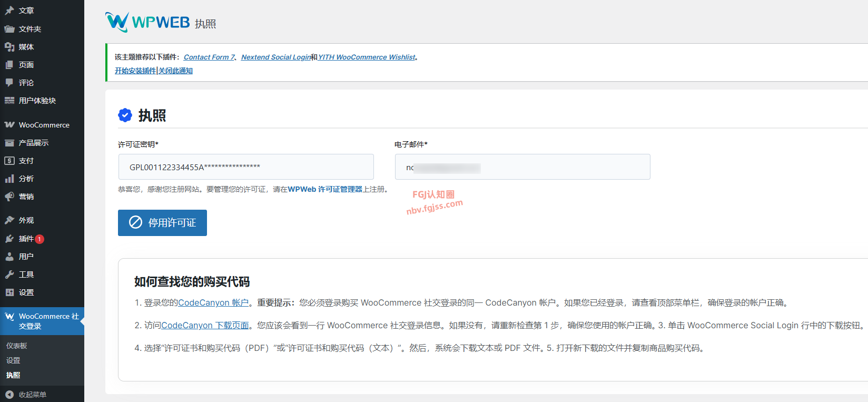Click the 开始安装插件 link
This screenshot has width=868, height=402.
click(135, 71)
